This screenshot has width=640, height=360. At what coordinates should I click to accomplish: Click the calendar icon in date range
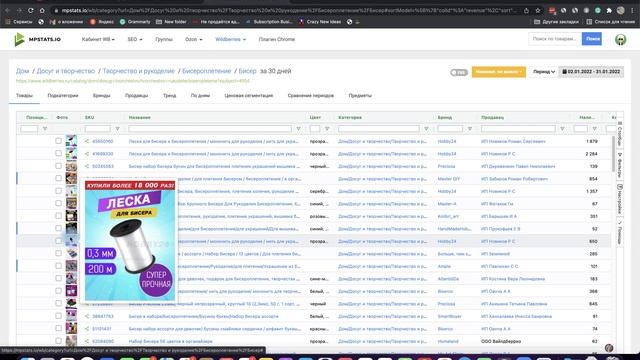(564, 71)
